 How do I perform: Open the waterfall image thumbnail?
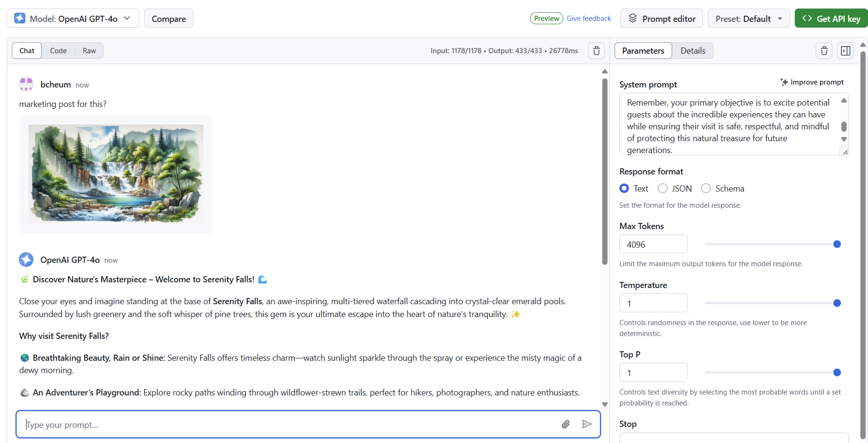pos(116,174)
